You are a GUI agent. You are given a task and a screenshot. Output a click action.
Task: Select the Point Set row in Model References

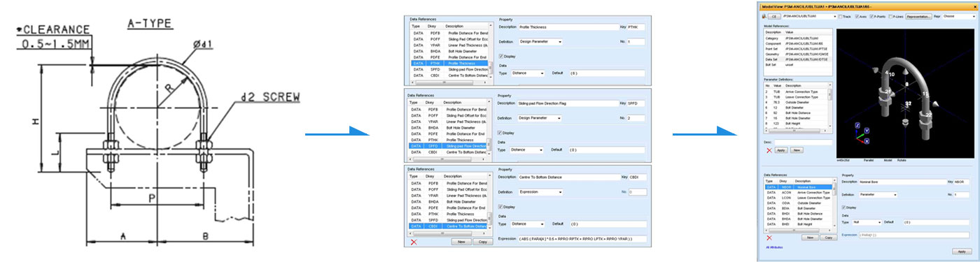point(798,48)
